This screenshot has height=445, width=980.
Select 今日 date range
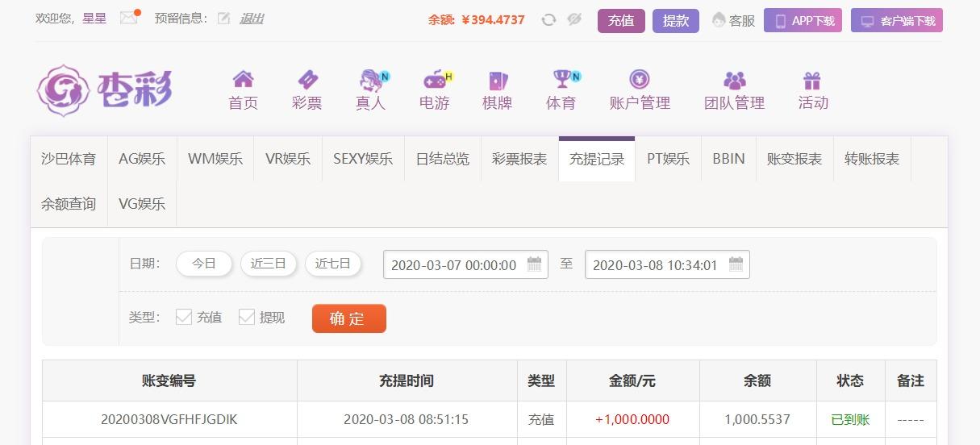pos(204,264)
